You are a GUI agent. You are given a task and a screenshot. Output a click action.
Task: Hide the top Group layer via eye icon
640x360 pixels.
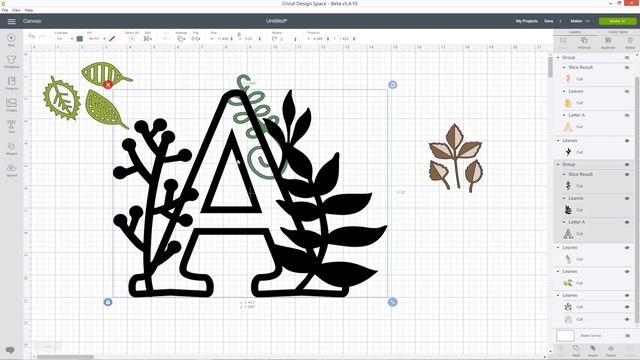click(627, 58)
